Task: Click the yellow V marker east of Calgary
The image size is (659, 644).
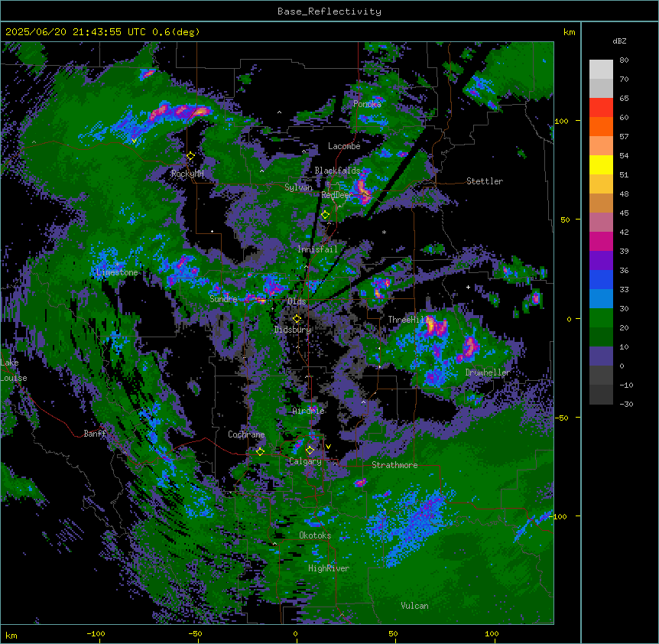Action: point(328,447)
